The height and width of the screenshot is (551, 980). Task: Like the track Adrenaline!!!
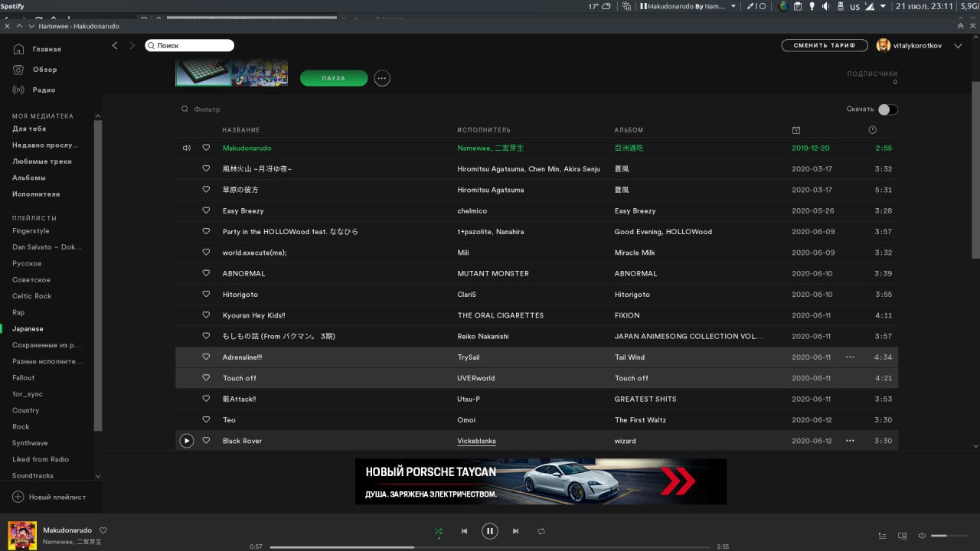click(206, 357)
